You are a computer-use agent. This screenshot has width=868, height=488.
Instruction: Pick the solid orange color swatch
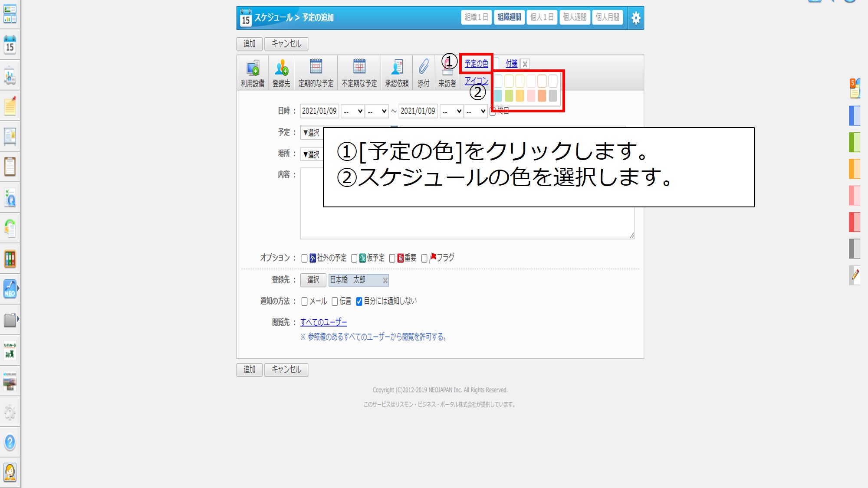[542, 95]
